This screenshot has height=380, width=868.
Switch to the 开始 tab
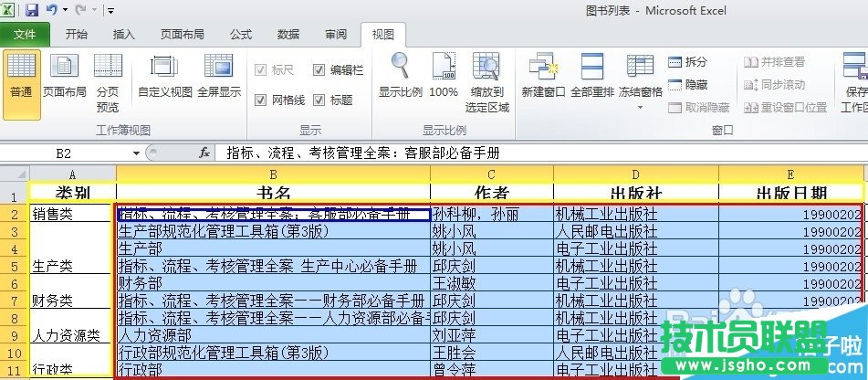click(77, 35)
